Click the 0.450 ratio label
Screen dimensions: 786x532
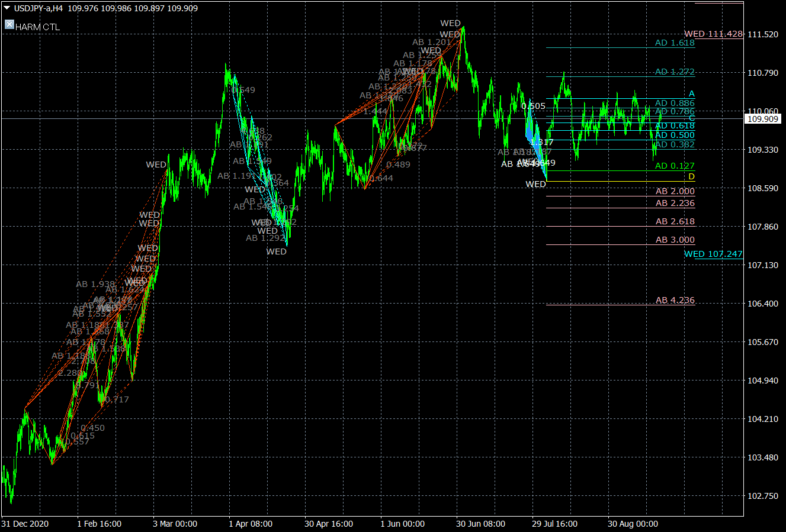pos(92,428)
